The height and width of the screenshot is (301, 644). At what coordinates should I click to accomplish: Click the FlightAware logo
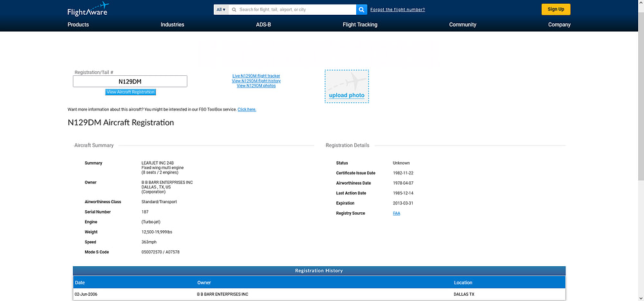(x=88, y=9)
